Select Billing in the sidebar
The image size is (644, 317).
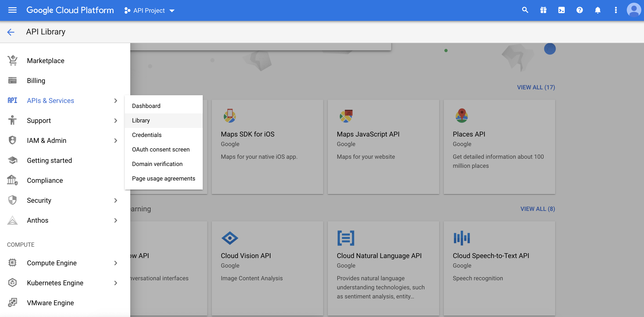pos(36,80)
